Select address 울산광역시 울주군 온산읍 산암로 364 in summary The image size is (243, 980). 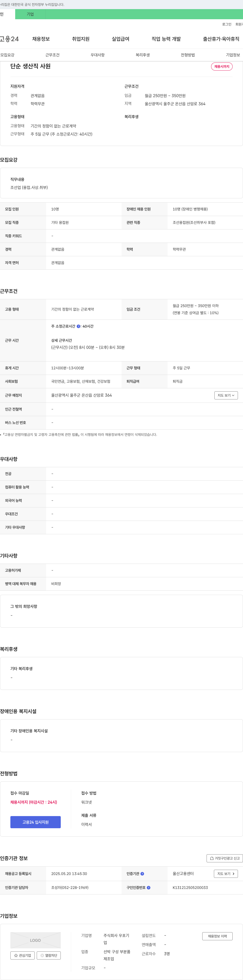175,103
